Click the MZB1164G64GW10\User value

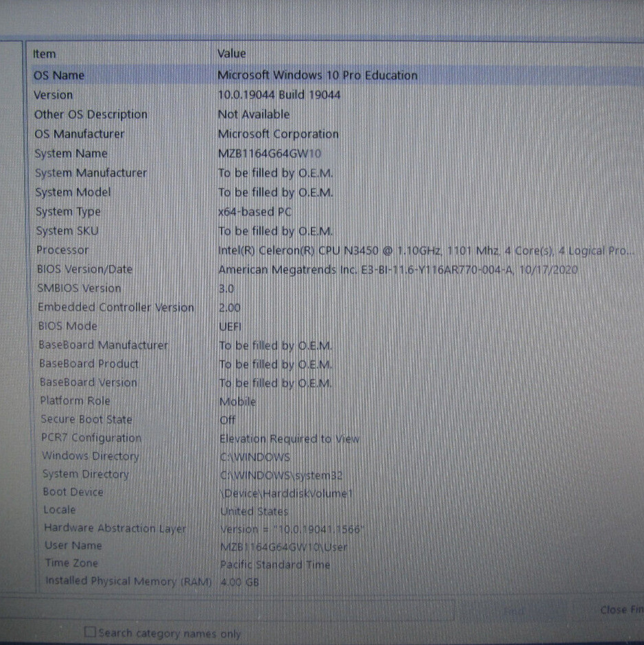[x=284, y=547]
